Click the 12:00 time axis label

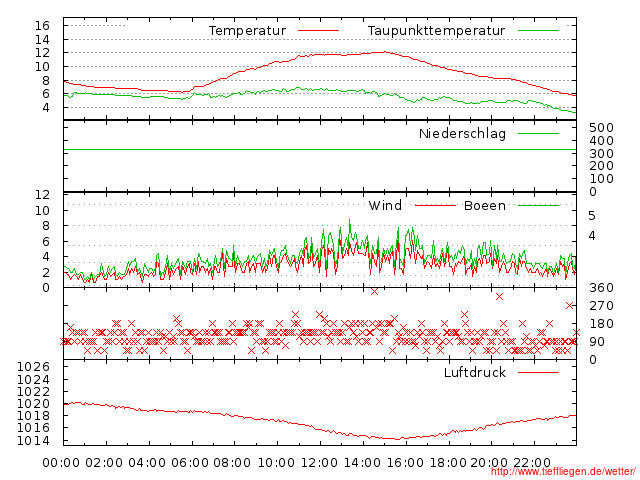pyautogui.click(x=319, y=463)
